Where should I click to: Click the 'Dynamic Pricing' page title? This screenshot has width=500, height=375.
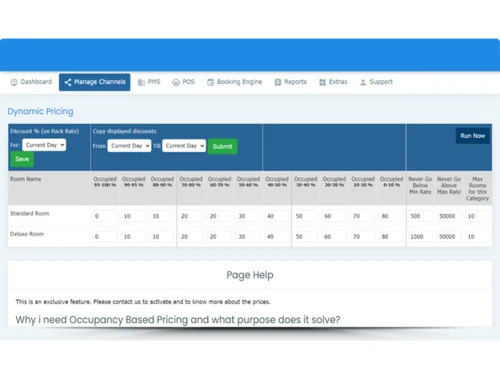coord(40,111)
